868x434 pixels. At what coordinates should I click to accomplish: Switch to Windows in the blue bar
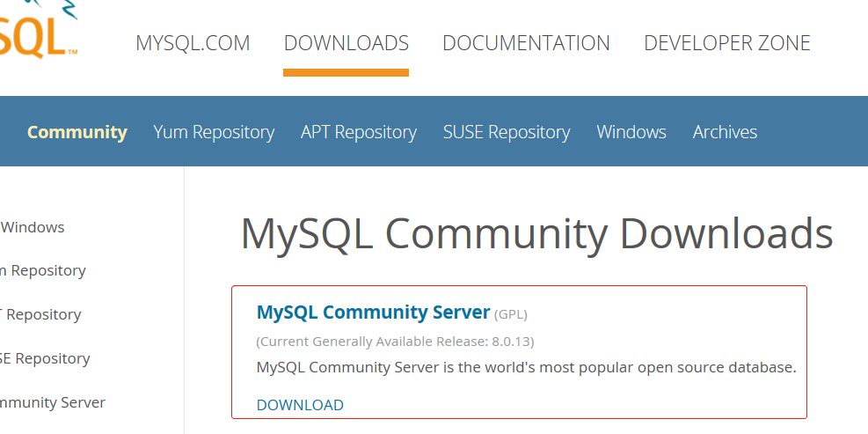631,132
